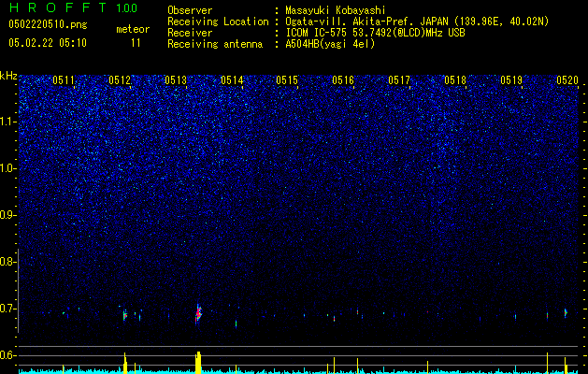Click the 'Receiving Location' label
The width and height of the screenshot is (588, 374).
pyautogui.click(x=218, y=22)
